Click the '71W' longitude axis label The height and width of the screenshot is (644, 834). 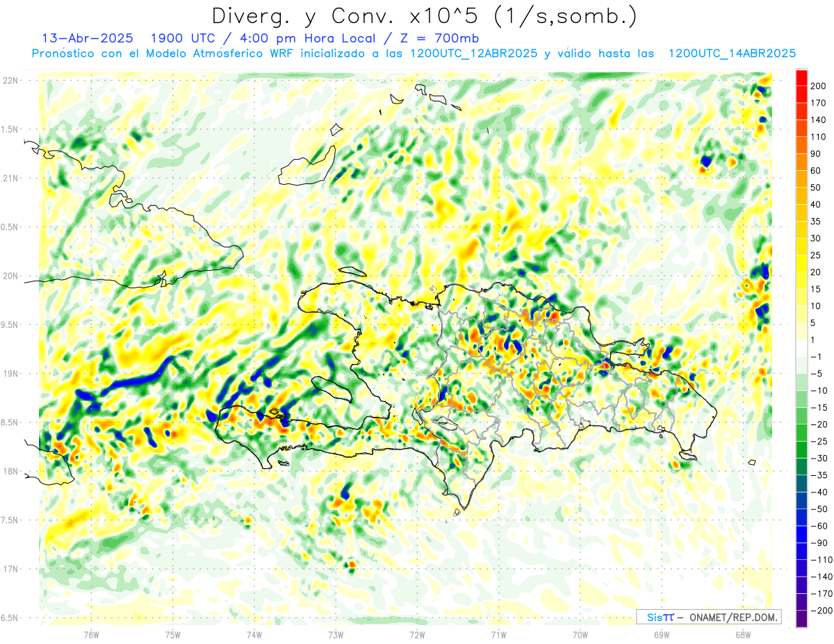point(498,634)
